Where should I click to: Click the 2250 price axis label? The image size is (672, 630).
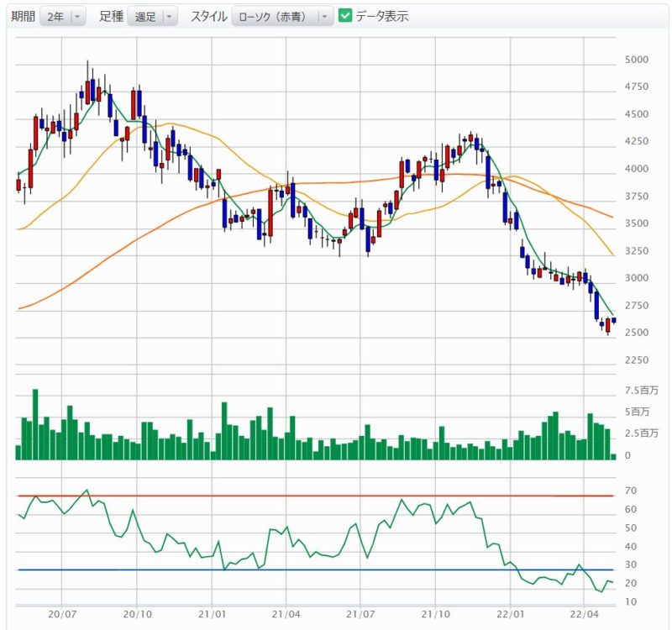point(637,360)
